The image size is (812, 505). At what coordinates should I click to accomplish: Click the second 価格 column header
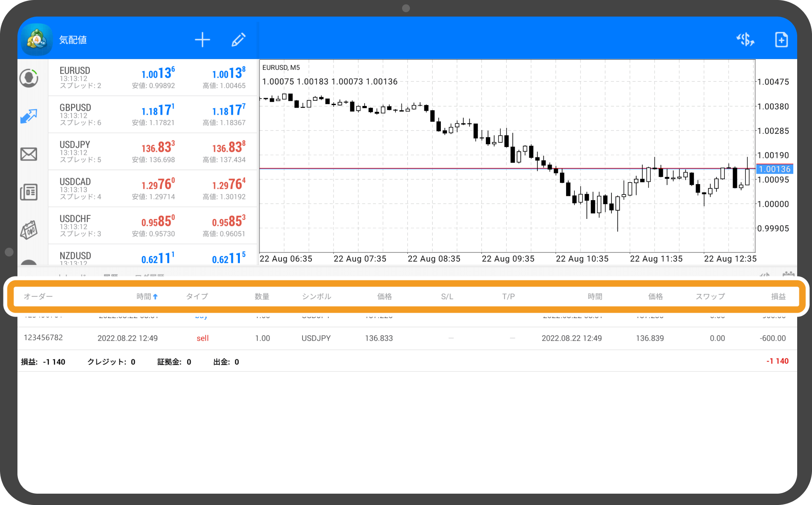tap(655, 297)
